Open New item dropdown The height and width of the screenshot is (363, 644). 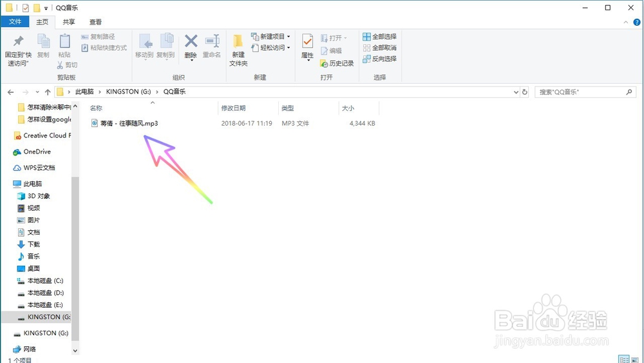coord(270,37)
